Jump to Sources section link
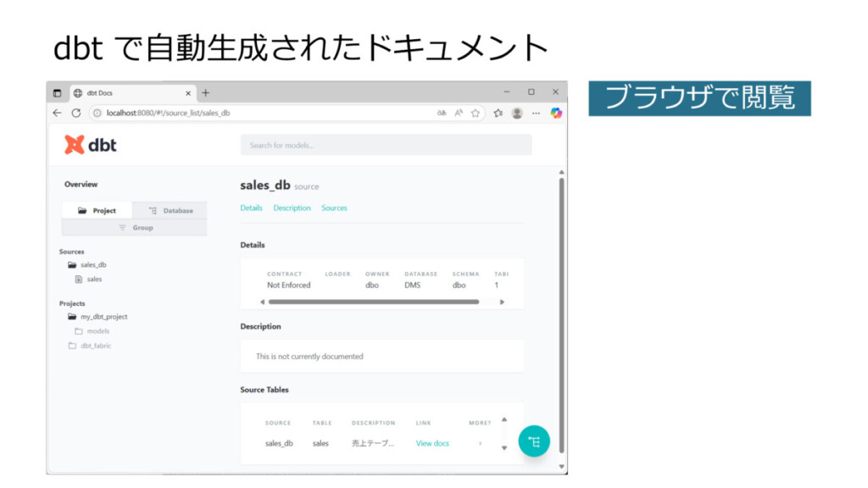Screen dimensions: 868x488 [334, 208]
